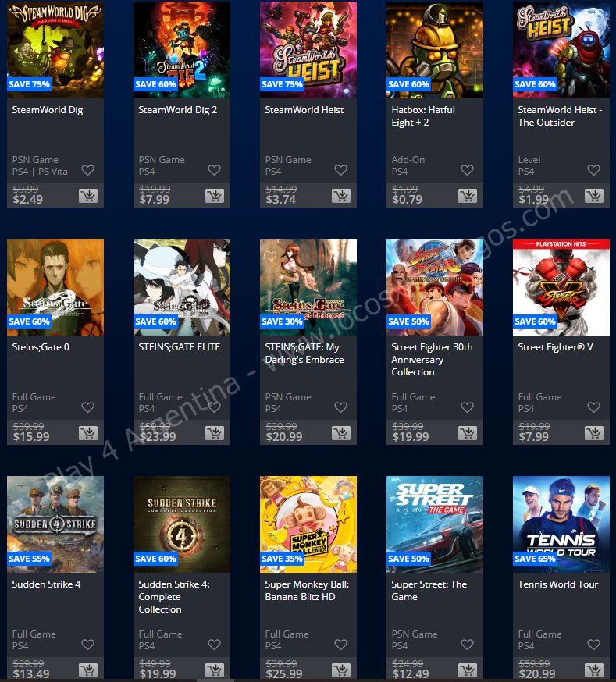Add Steins;Gate 0 to cart

pos(88,433)
